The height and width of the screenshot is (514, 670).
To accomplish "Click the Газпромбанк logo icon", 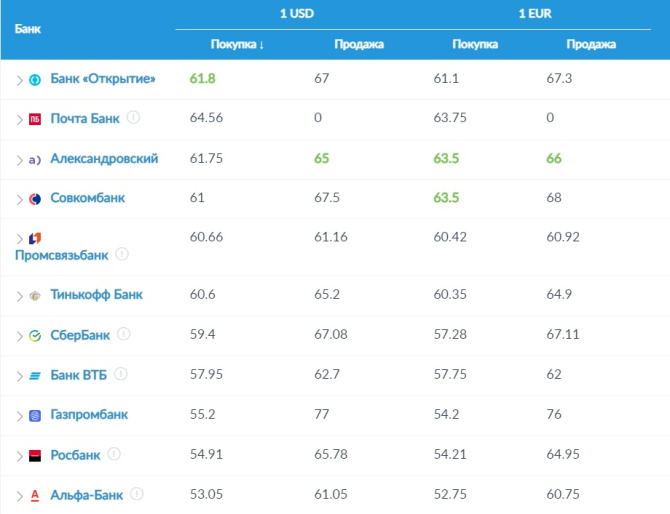I will (35, 415).
